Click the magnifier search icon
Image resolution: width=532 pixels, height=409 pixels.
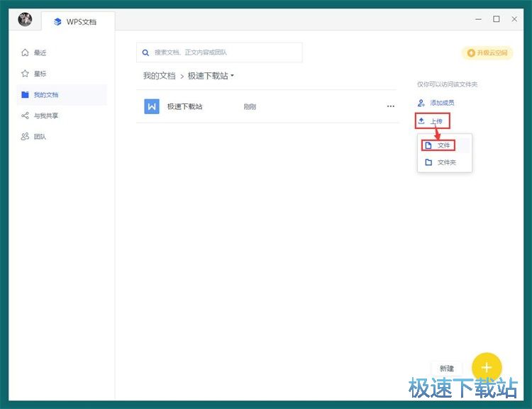(145, 53)
